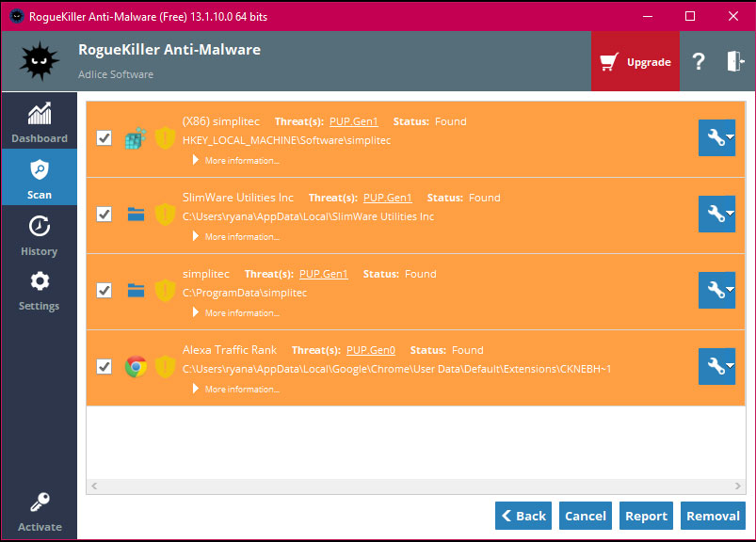Open help with the question mark icon
The height and width of the screenshot is (542, 756).
point(699,62)
